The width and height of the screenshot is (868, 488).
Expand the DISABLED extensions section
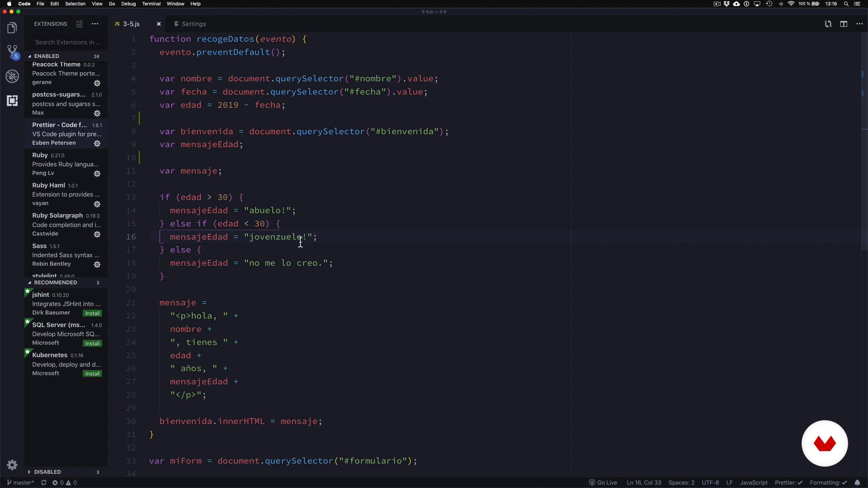click(66, 472)
